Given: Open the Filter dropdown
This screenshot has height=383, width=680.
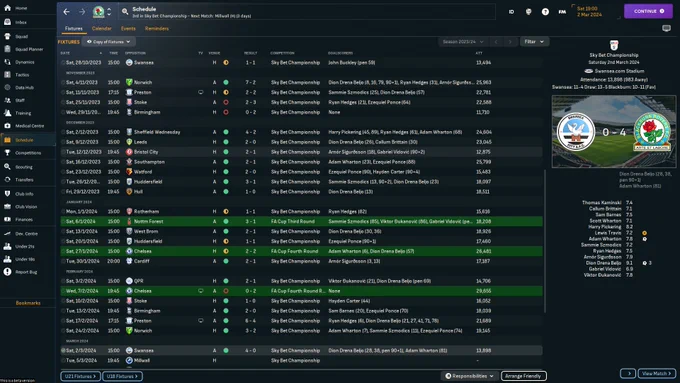Looking at the screenshot, I should point(534,42).
